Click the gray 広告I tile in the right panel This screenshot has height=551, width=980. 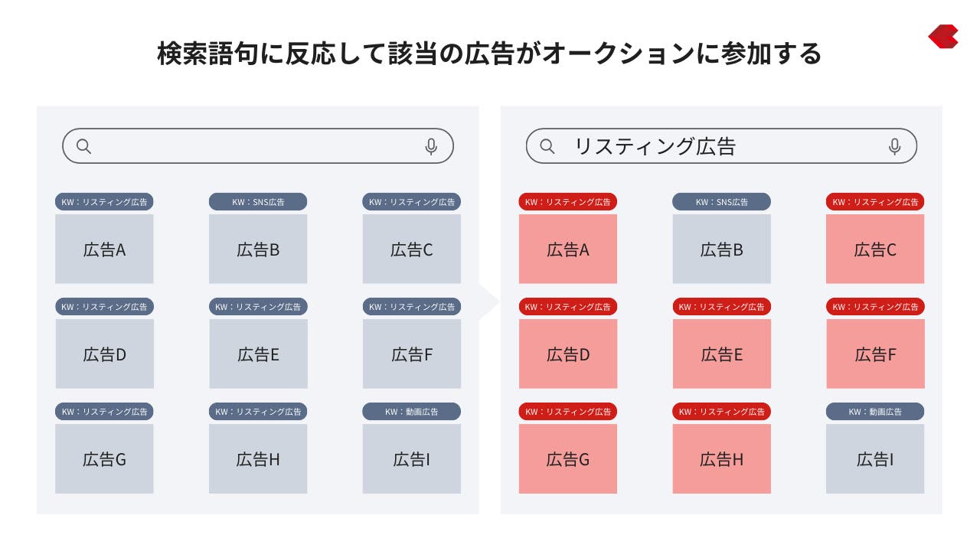pos(875,458)
